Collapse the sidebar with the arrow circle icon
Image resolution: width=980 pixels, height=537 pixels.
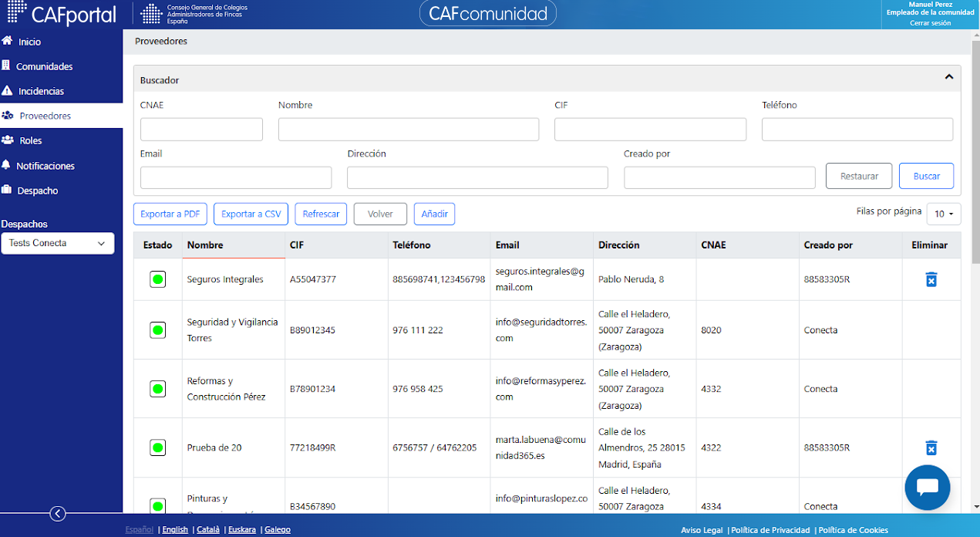[x=58, y=514]
